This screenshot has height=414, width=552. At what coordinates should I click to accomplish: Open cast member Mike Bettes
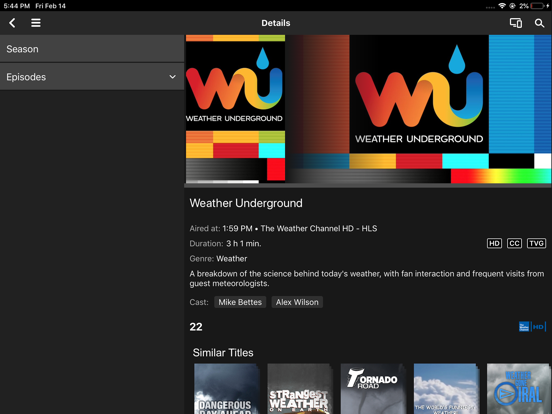click(240, 302)
